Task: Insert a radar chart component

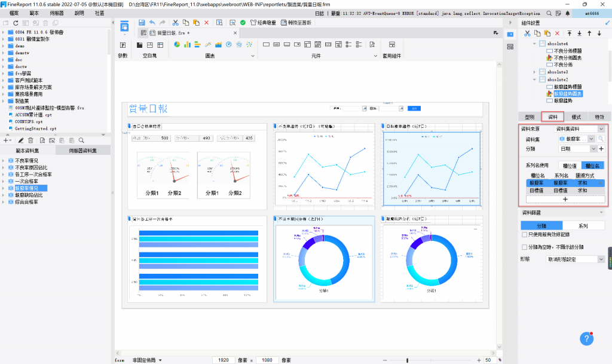Action: [239, 44]
